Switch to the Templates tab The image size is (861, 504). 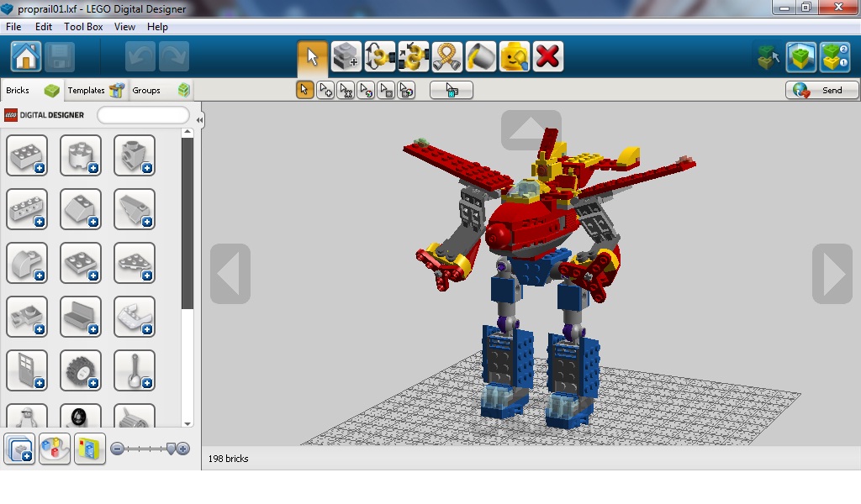click(96, 90)
